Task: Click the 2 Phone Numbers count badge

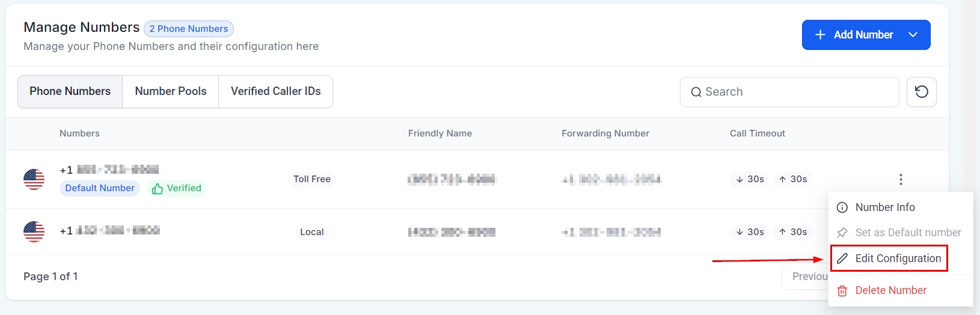Action: [189, 29]
